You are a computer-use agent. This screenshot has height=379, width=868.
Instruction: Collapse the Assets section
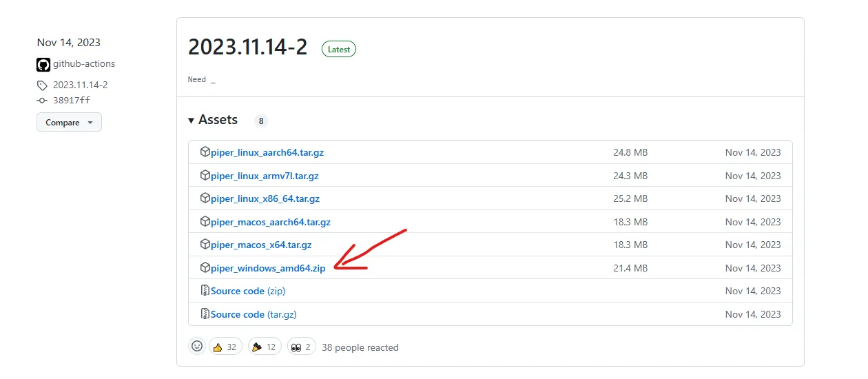(213, 120)
